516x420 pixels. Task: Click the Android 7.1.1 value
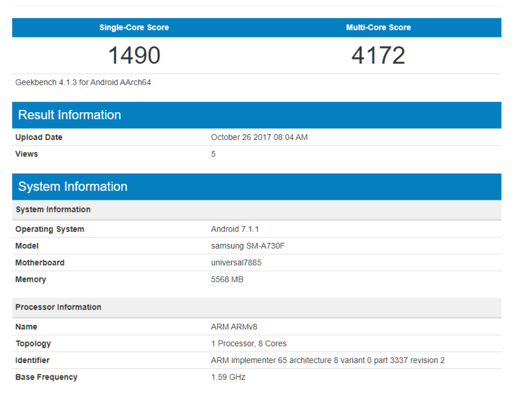click(235, 229)
